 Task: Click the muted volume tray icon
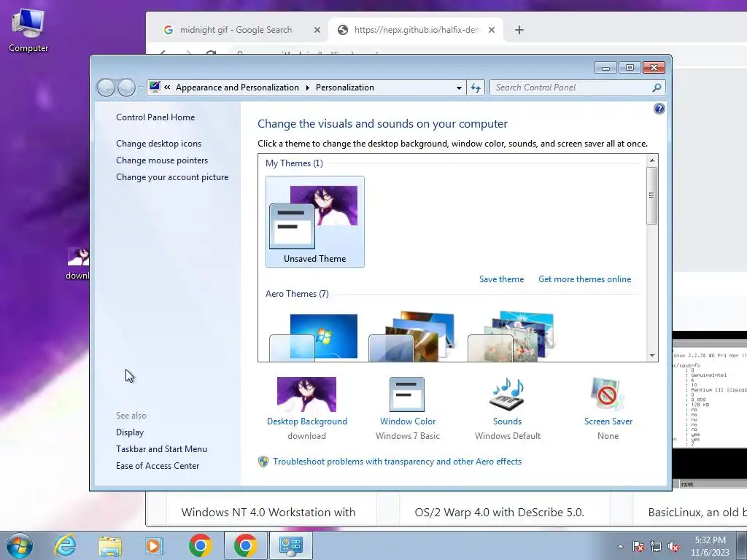[673, 547]
